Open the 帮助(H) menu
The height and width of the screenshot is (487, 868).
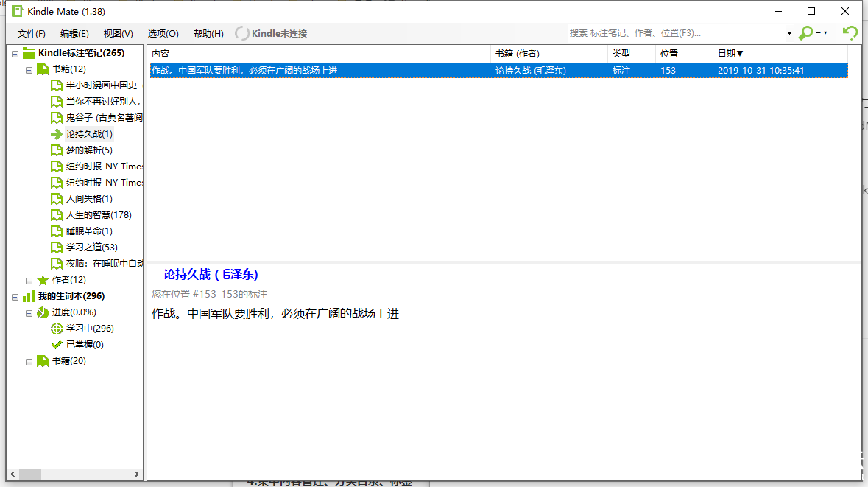click(x=208, y=34)
